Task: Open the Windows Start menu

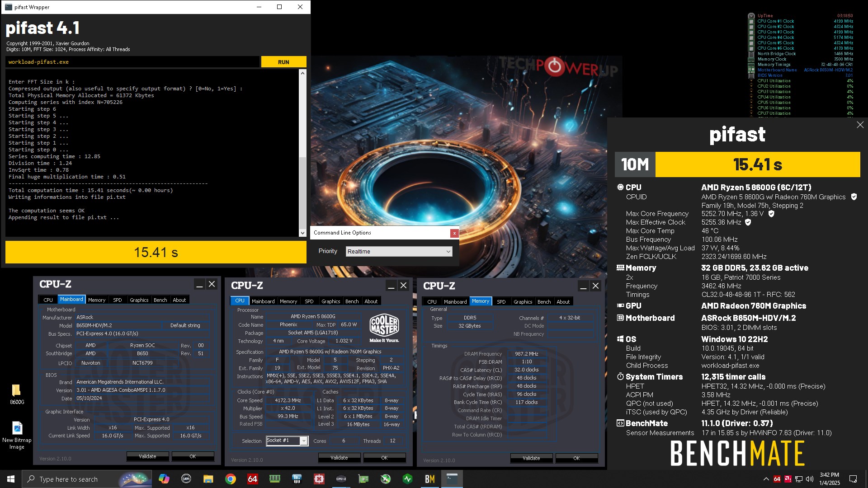Action: 11,479
